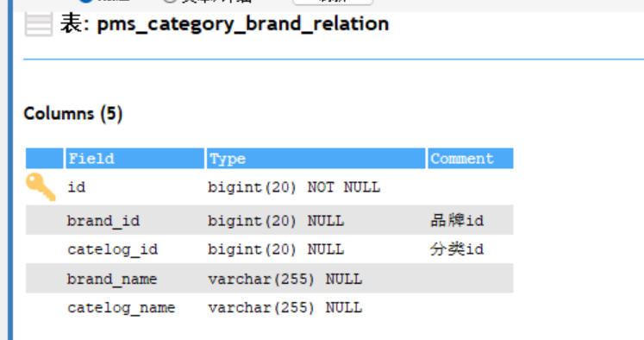
Task: Click the Type column header
Action: tap(316, 159)
